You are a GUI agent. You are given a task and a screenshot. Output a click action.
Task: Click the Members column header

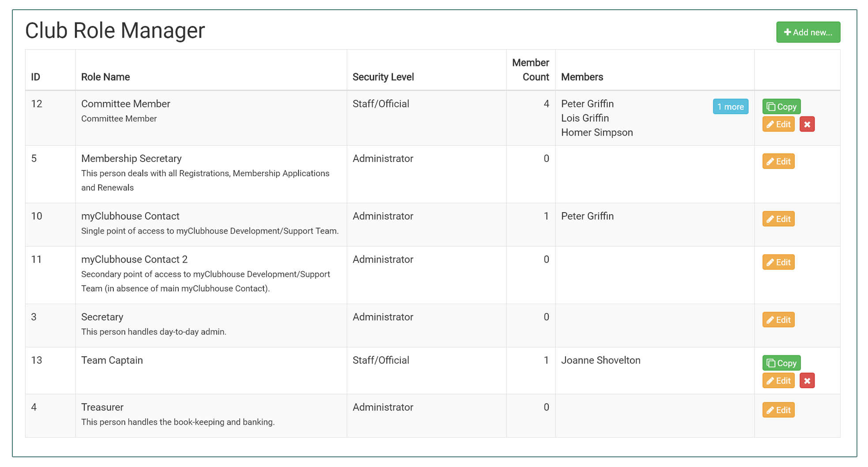pos(582,77)
